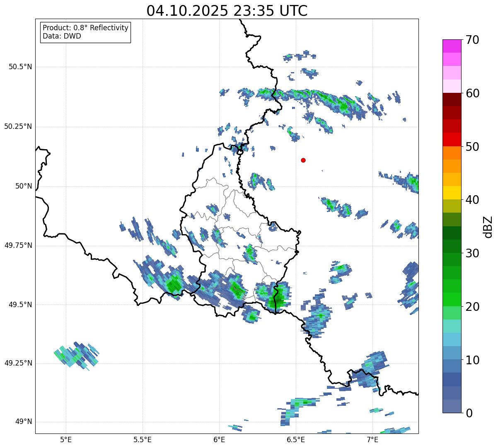Click the 50.5°N latitude label

20,67
